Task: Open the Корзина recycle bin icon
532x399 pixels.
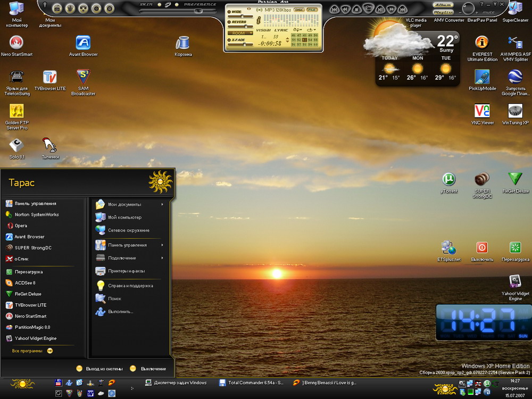Action: click(x=183, y=43)
